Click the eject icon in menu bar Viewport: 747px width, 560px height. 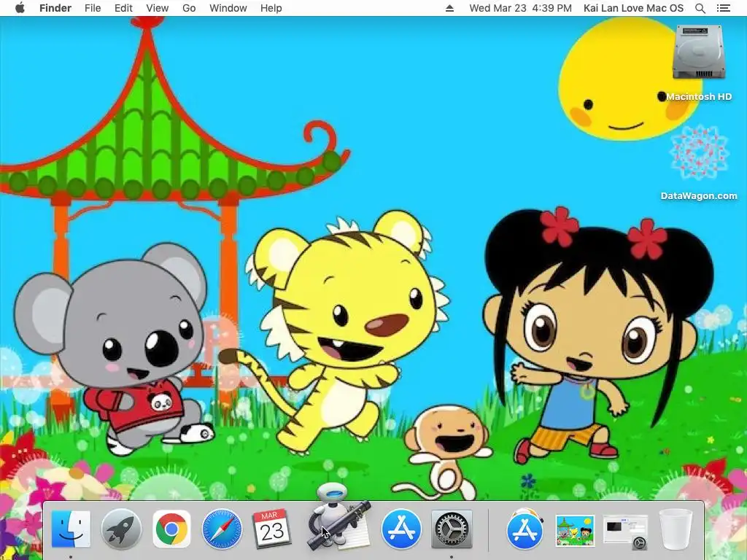coord(449,8)
